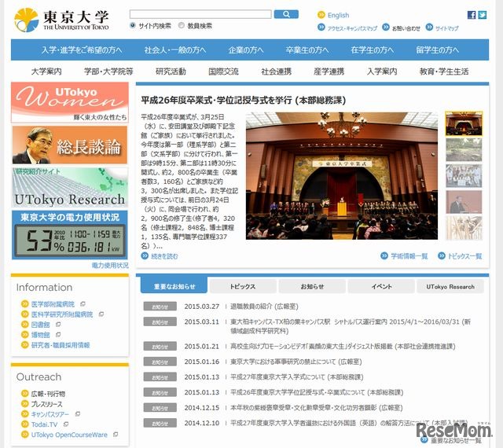Switch to UTokyo Research tab
The image size is (503, 448).
450,286
